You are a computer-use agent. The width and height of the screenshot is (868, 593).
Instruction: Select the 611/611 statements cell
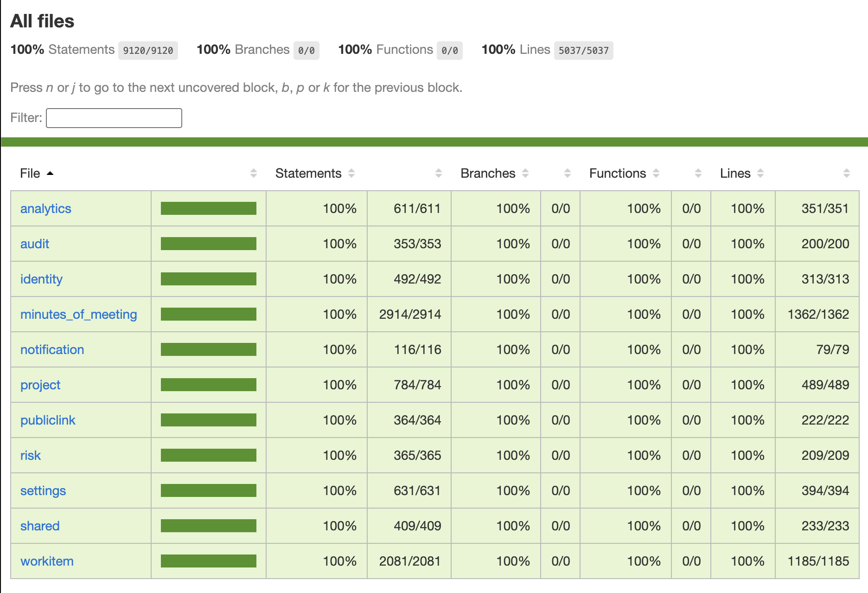click(409, 209)
